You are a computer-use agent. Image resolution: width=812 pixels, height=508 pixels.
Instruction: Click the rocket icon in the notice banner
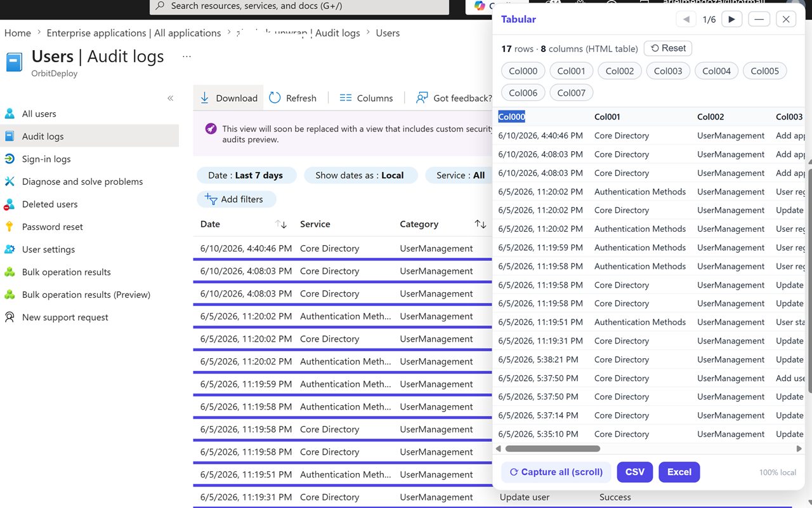(211, 129)
